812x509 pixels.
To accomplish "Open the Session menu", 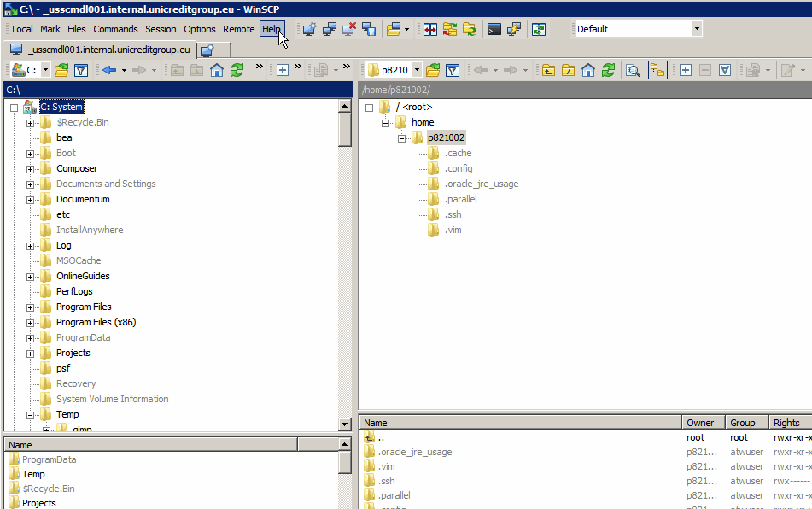I will [161, 29].
